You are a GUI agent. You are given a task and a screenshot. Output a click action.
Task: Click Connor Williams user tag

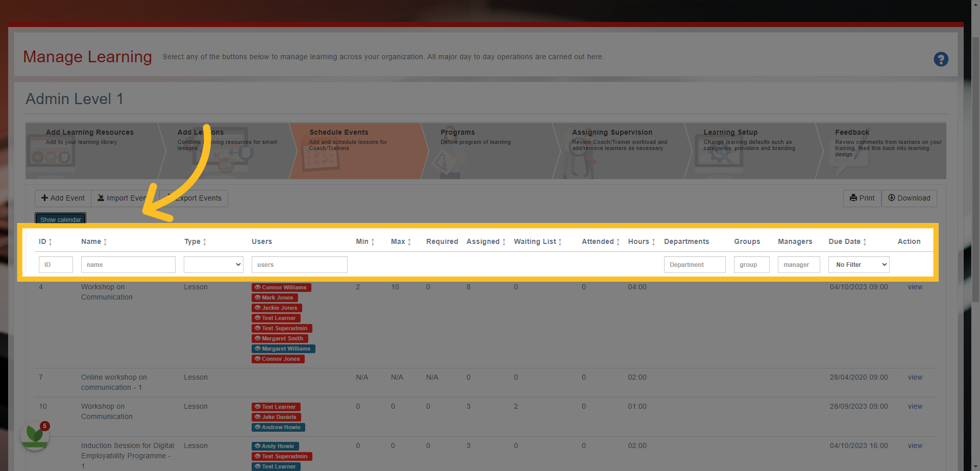click(281, 287)
